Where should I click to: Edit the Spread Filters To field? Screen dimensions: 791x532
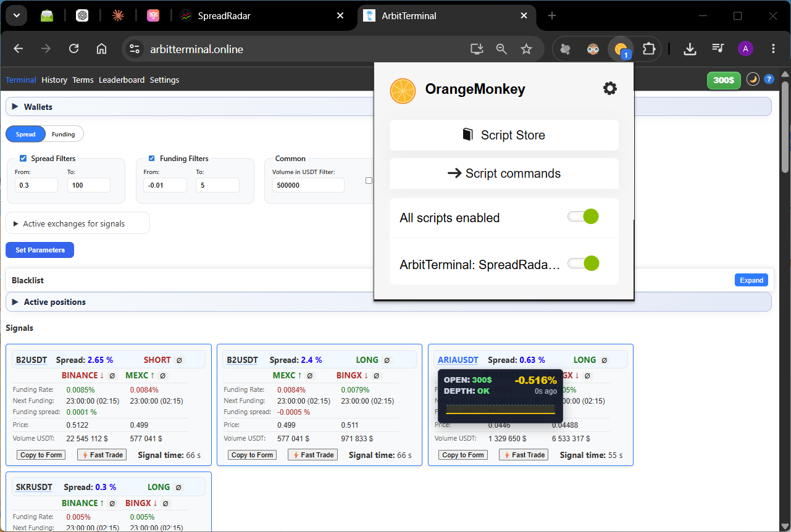89,185
